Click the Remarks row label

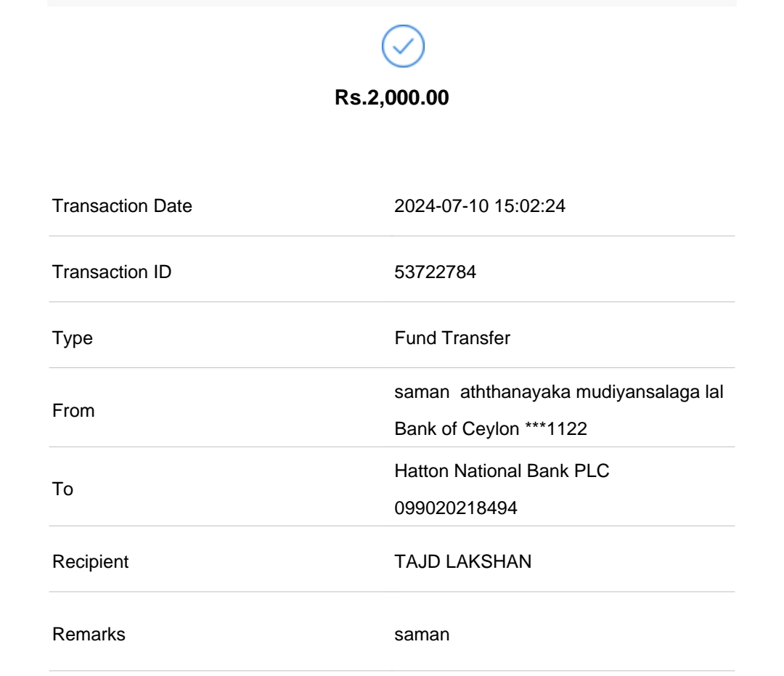coord(89,635)
